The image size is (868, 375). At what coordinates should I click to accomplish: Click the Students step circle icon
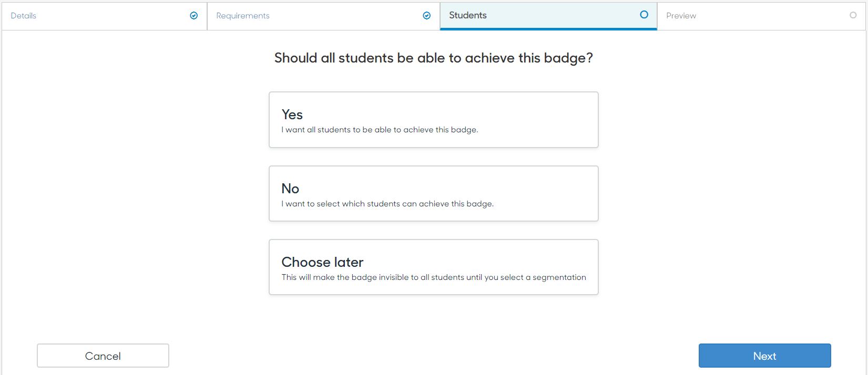point(644,15)
